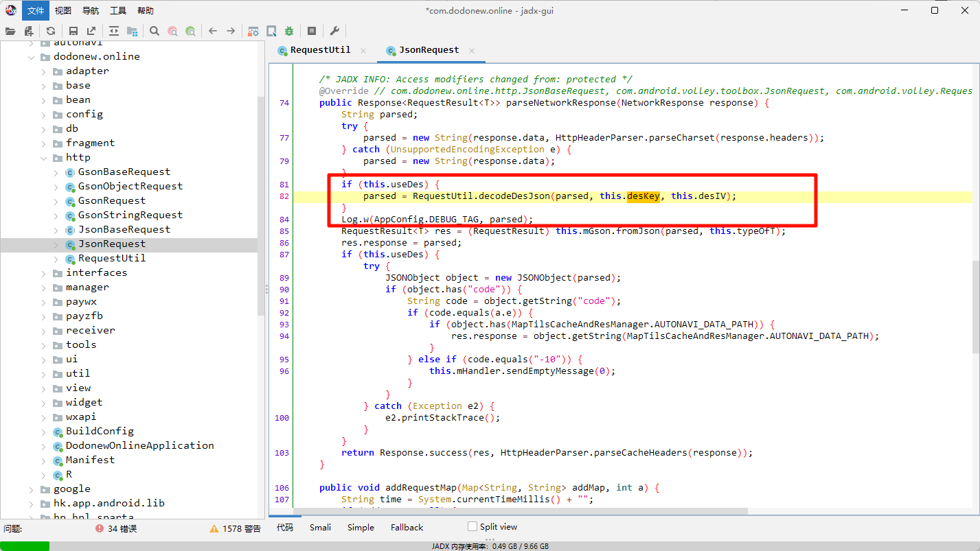Expand the adapter package in the tree
Screen dimensions: 980x551
click(43, 71)
